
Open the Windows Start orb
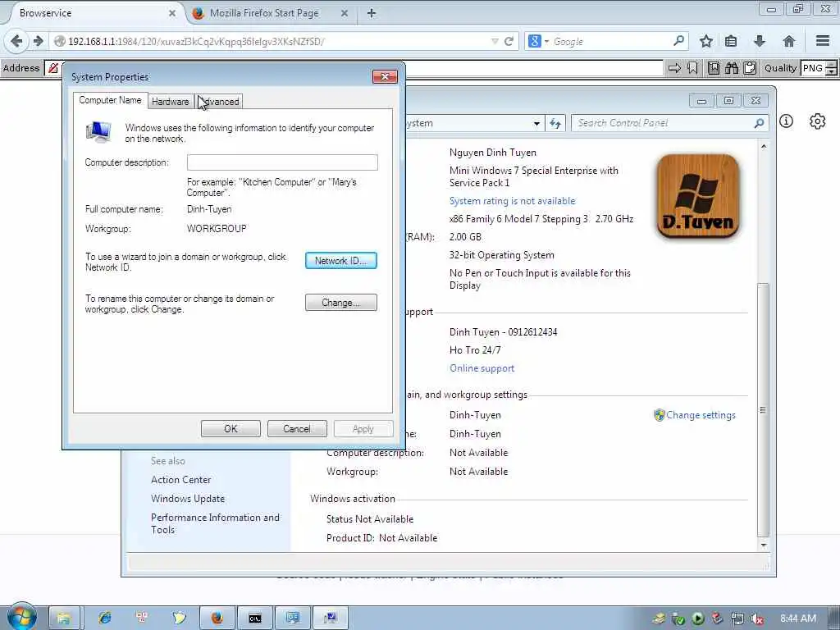pos(21,617)
